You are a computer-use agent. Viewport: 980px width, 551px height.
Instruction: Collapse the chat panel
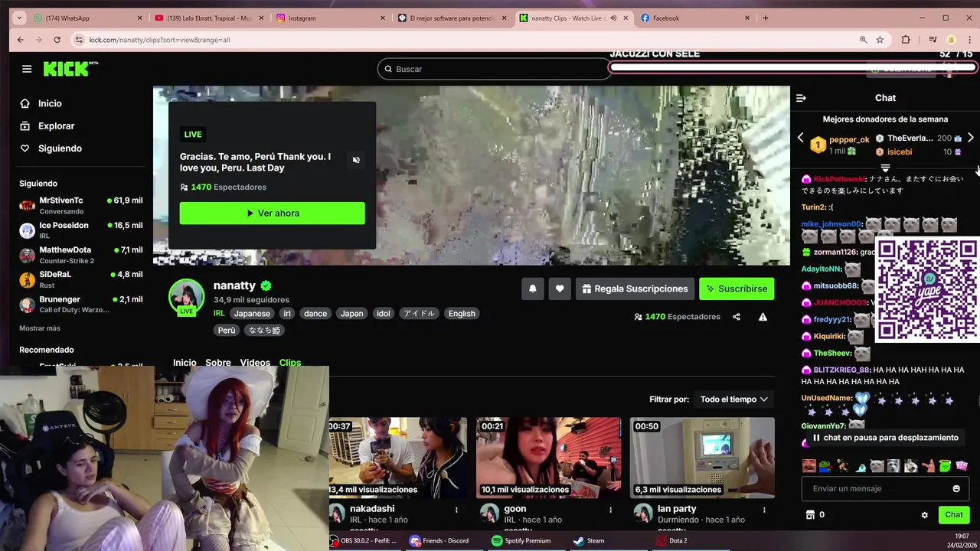[801, 98]
